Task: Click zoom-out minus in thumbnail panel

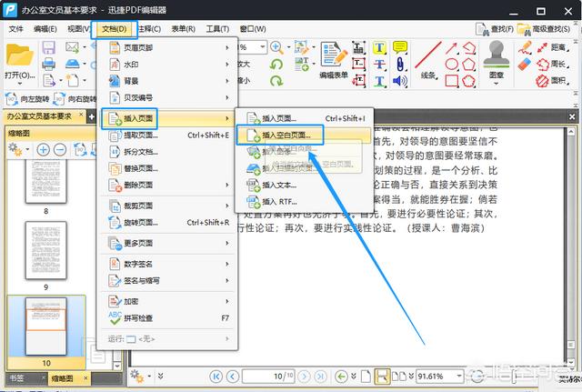Action: 60,150
